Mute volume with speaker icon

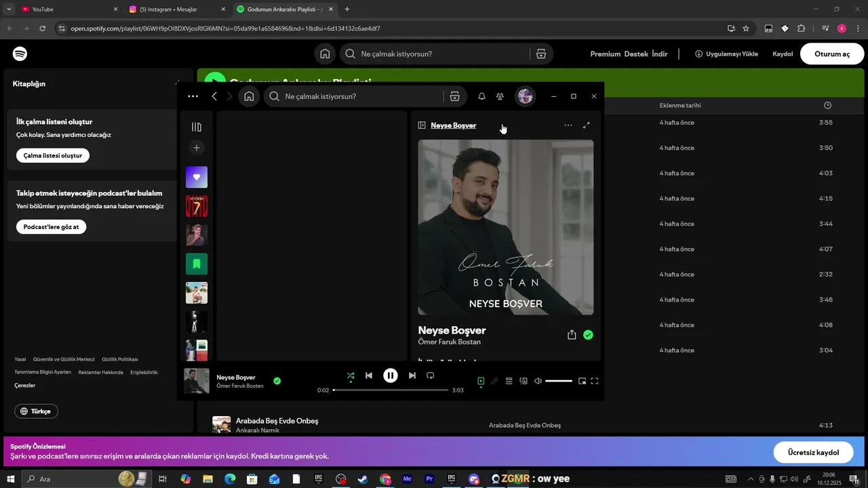(538, 381)
